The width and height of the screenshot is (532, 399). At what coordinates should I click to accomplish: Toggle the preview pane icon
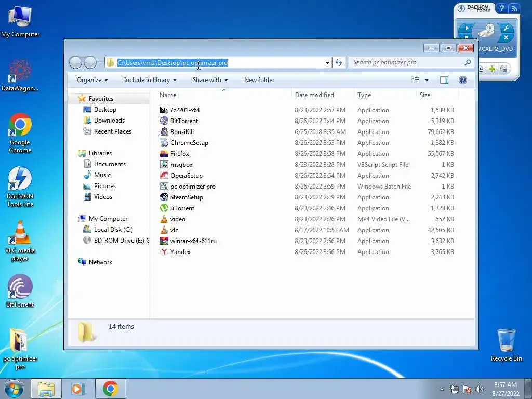444,80
